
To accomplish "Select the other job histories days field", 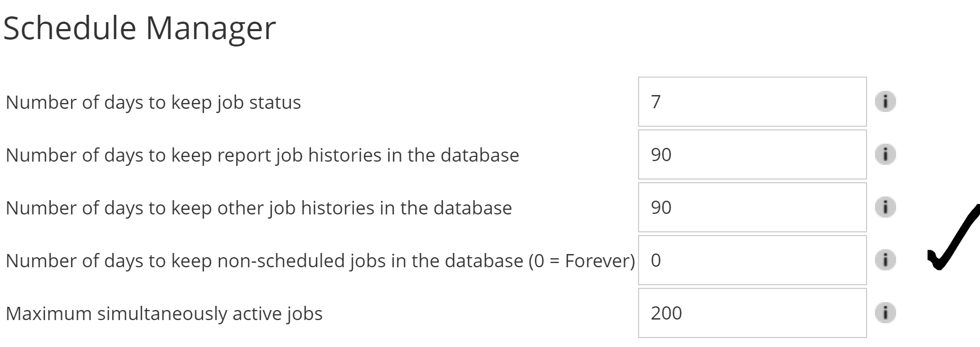I will tap(751, 207).
